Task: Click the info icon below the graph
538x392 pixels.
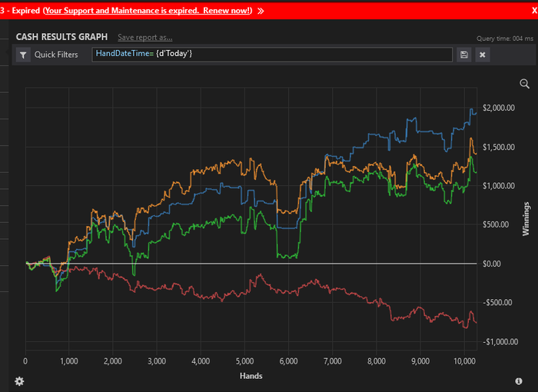Action: (x=519, y=381)
